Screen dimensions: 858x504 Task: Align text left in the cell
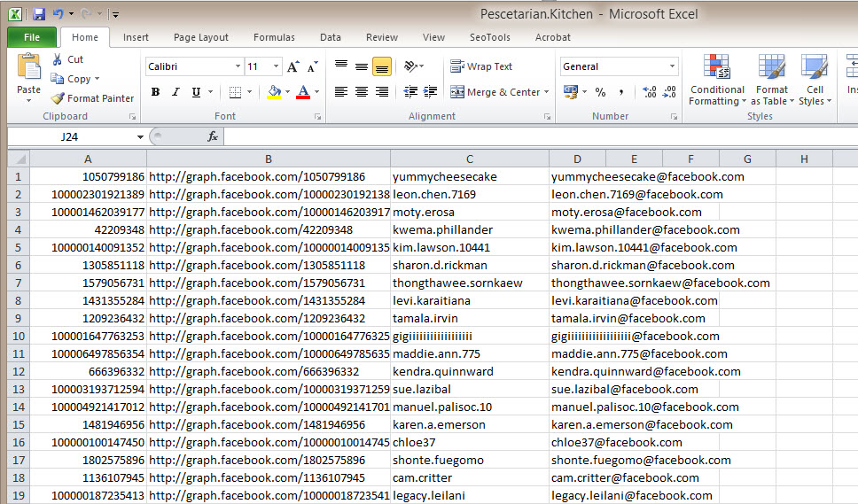click(x=341, y=92)
